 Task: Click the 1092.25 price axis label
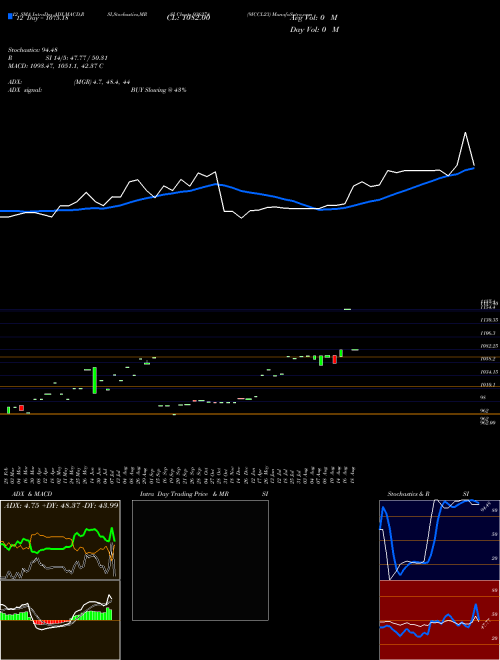tap(489, 346)
